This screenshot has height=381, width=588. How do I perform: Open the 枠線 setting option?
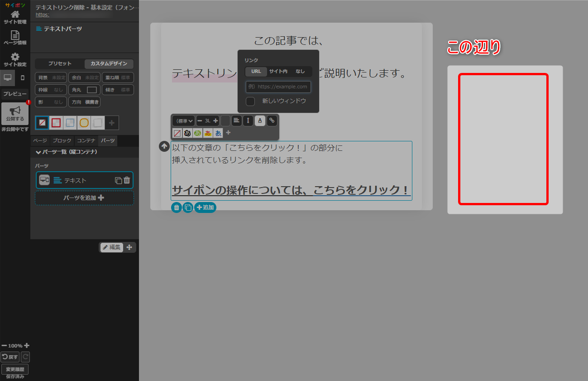click(x=51, y=90)
